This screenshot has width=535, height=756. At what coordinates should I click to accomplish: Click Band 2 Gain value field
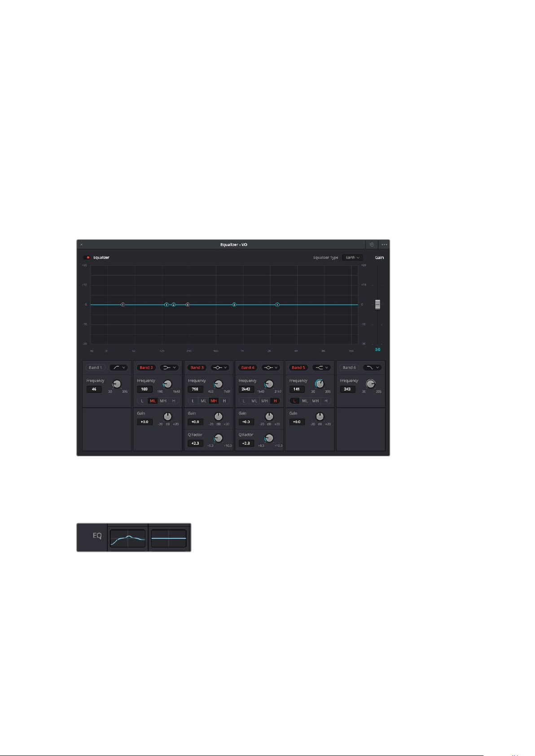(145, 422)
